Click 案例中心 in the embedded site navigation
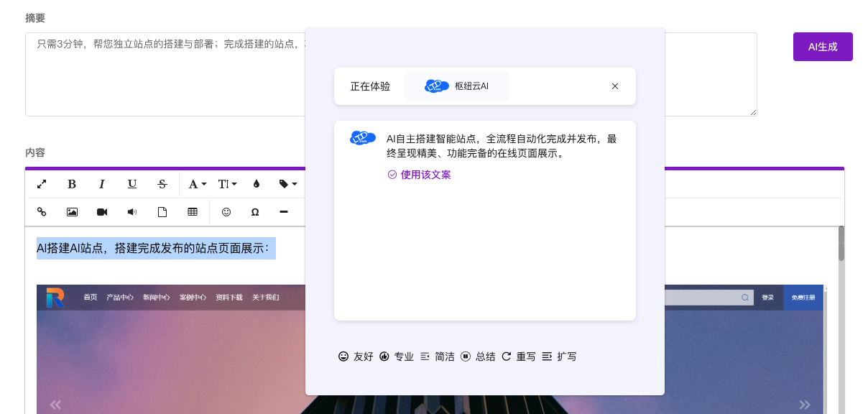Viewport: 868px width, 414px height. tap(193, 297)
